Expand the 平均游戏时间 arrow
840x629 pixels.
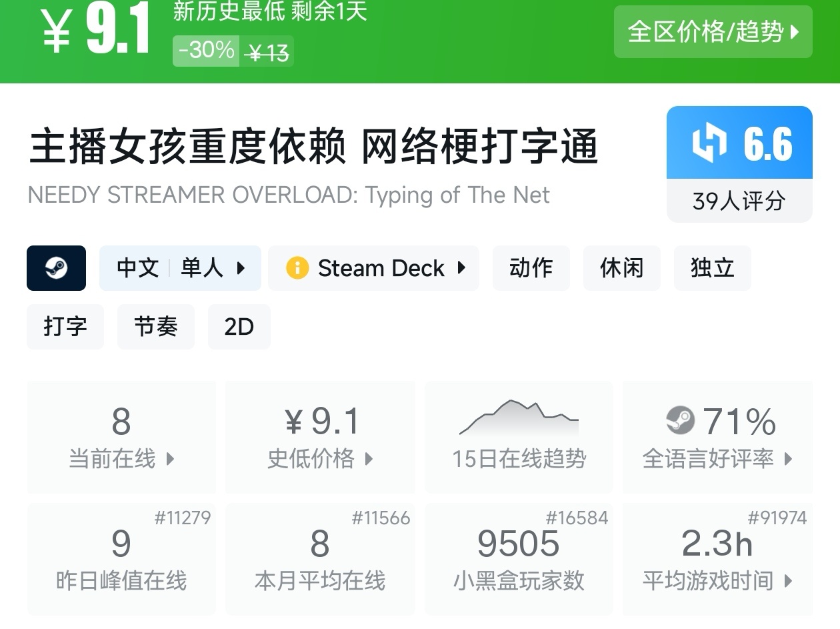pyautogui.click(x=789, y=581)
